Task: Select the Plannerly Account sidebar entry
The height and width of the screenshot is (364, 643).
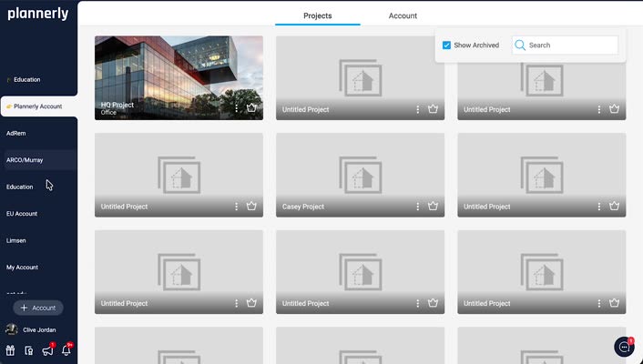Action: pyautogui.click(x=39, y=106)
